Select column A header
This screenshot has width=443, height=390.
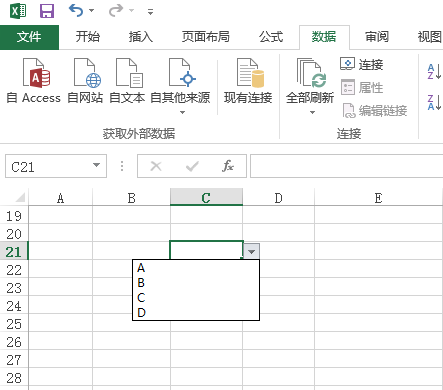[60, 198]
